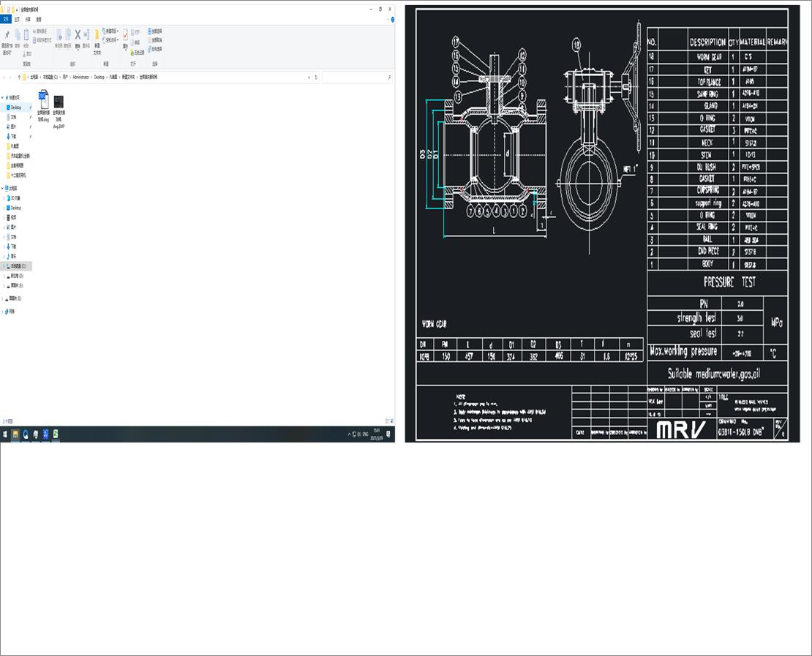Click the Refresh button beside address bar
Image resolution: width=812 pixels, height=656 pixels.
point(316,77)
